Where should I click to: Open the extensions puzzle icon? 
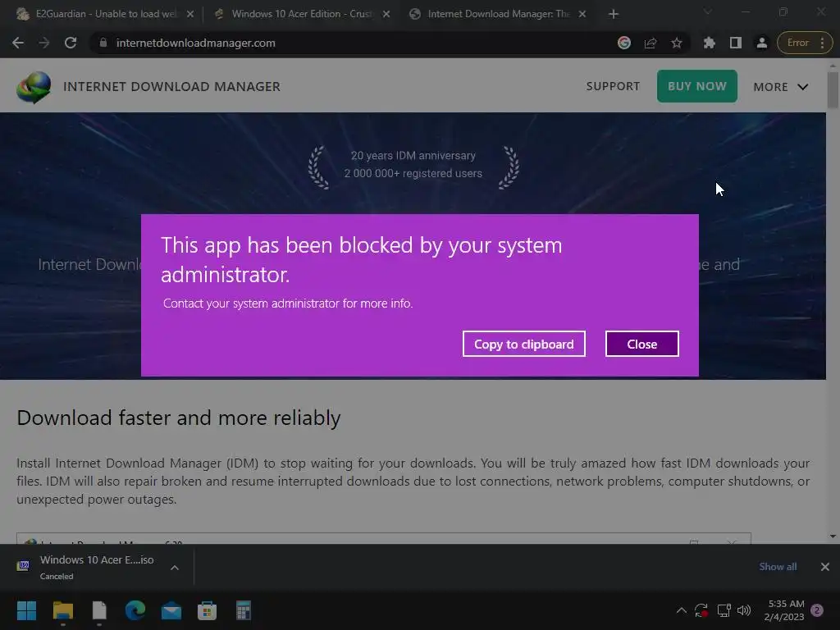coord(710,43)
